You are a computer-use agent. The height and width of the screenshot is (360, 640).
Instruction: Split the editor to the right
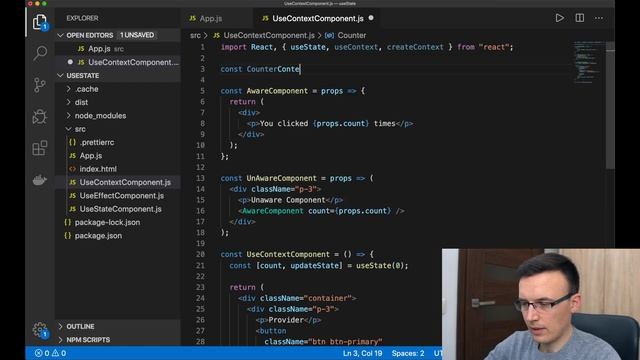point(580,18)
